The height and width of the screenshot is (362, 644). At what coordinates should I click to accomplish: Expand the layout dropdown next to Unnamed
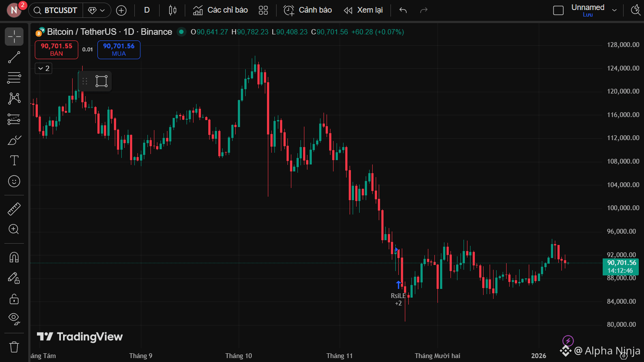[x=614, y=10]
